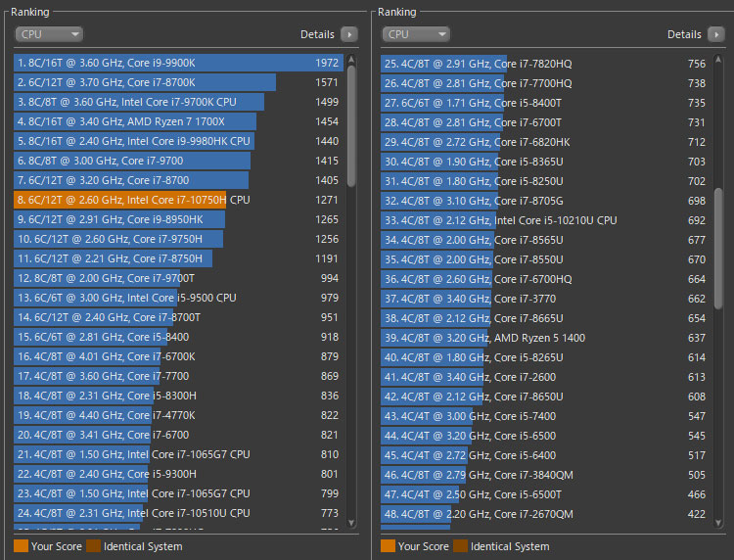Select Core i5-8265U ranking row
The width and height of the screenshot is (734, 560).
point(546,357)
